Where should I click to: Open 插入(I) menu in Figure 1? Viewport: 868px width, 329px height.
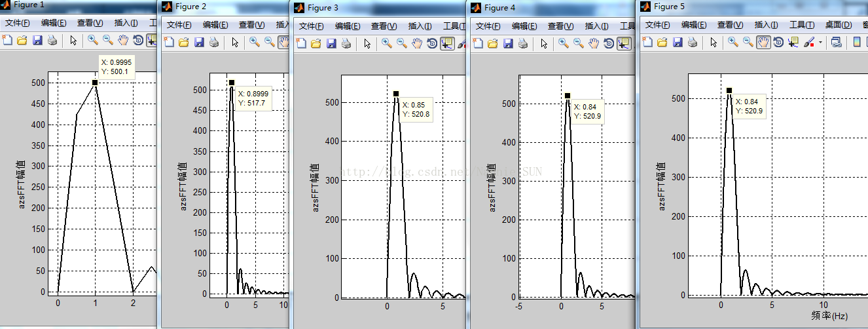pyautogui.click(x=126, y=23)
